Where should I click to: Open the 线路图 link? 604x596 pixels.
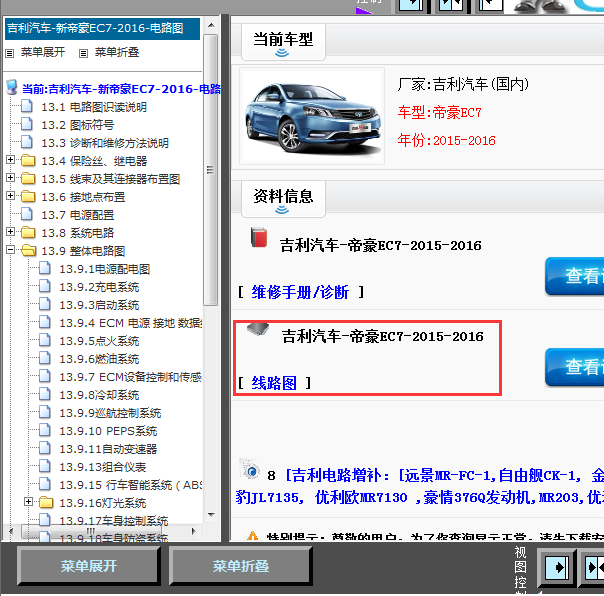(x=274, y=383)
